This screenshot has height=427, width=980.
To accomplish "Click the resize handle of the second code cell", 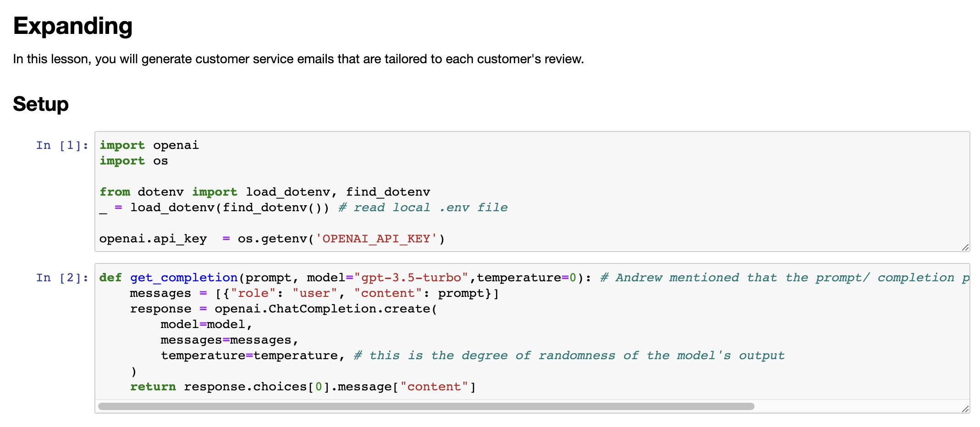I will (x=965, y=409).
